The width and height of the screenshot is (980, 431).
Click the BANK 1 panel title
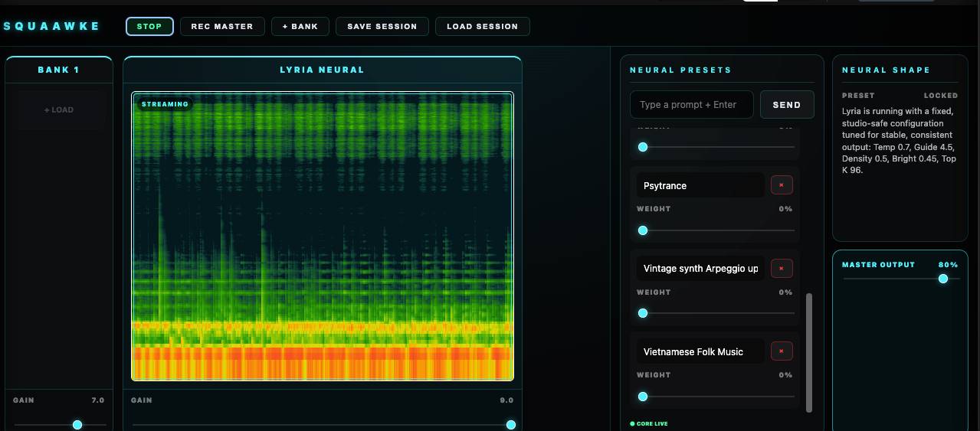tap(59, 70)
